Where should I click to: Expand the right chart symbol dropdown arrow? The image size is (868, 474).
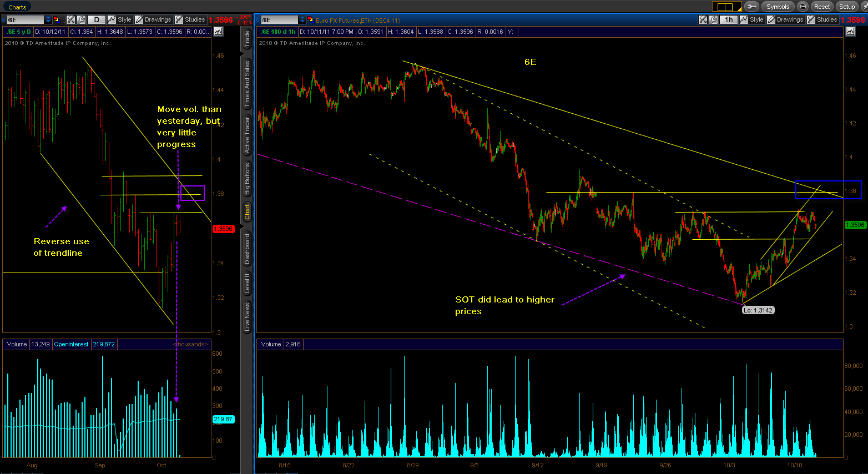302,19
